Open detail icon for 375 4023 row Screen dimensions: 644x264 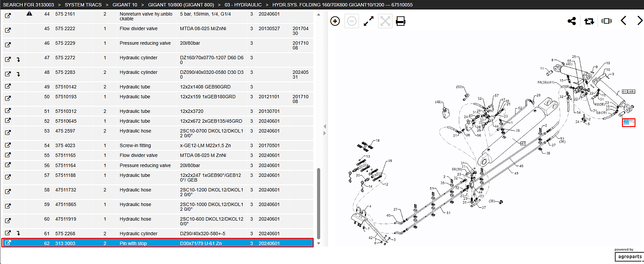8,146
